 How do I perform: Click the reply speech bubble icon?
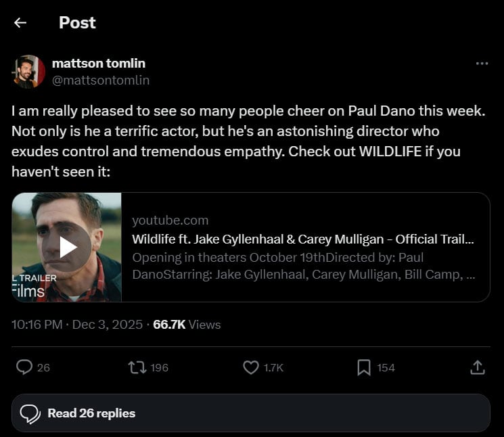pyautogui.click(x=24, y=367)
